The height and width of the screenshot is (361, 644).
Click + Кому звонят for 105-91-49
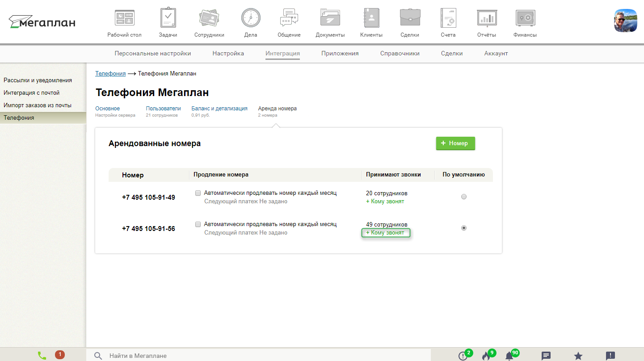click(x=385, y=201)
